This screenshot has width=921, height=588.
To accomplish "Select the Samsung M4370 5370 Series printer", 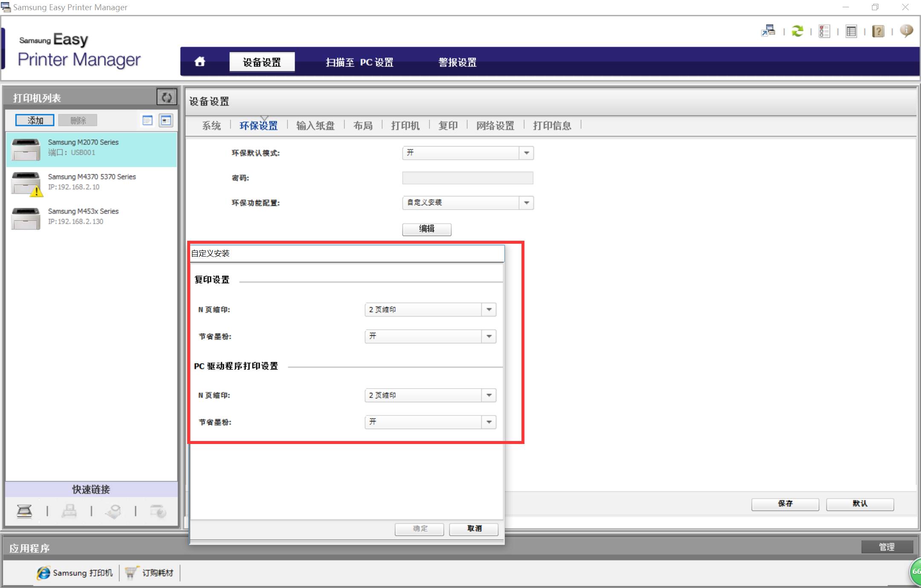I will click(91, 184).
